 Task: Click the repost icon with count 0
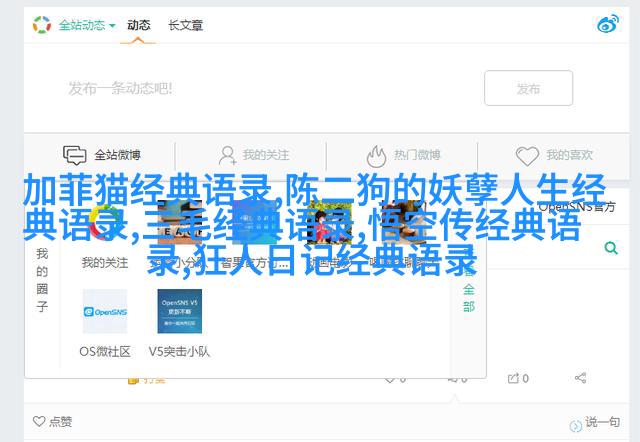(518, 378)
